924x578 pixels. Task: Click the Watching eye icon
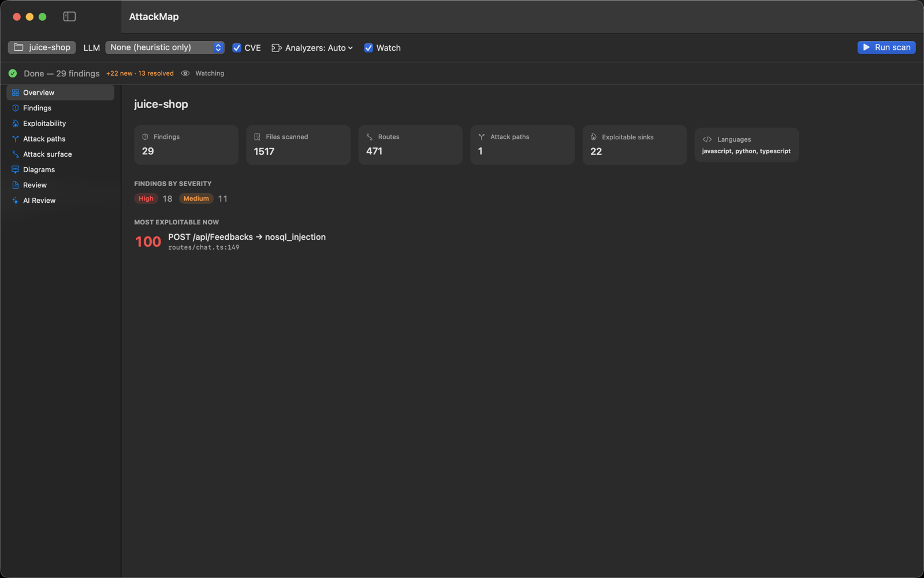[185, 73]
